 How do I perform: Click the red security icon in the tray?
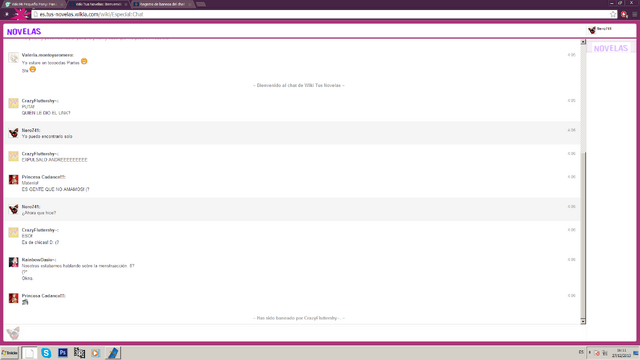(597, 353)
